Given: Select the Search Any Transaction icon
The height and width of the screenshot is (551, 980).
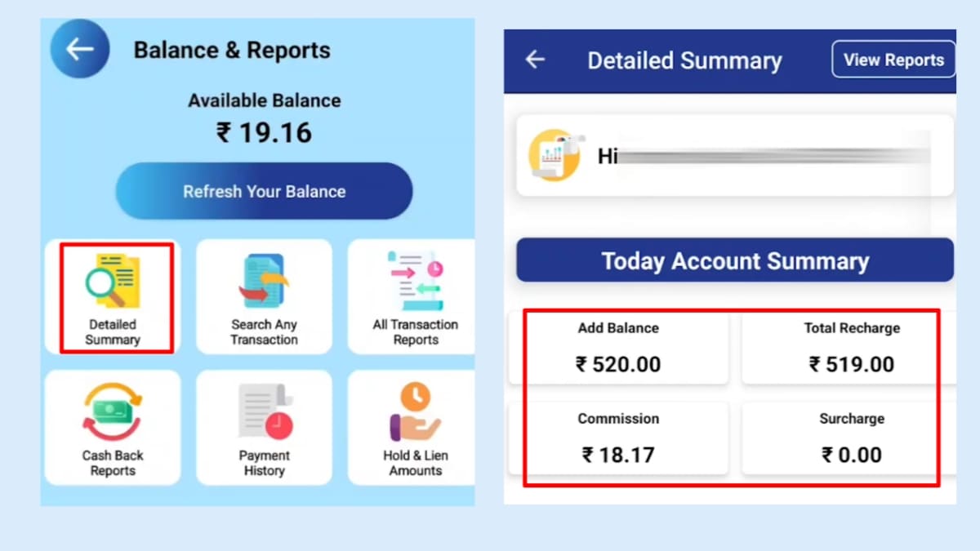Looking at the screenshot, I should click(x=263, y=296).
